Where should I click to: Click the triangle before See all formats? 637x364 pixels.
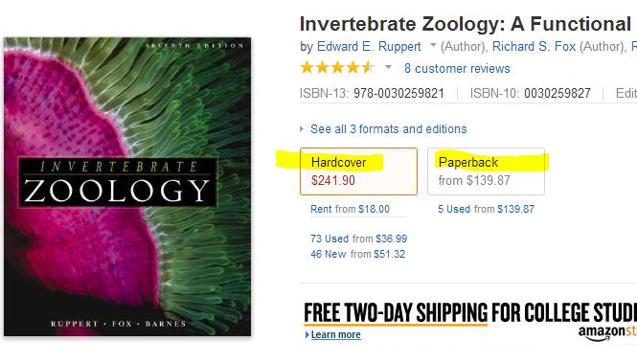302,129
